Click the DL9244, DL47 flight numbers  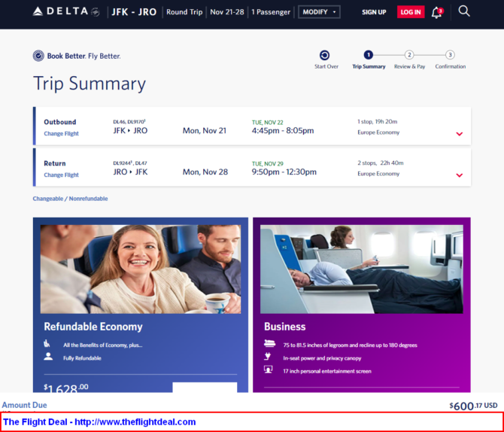point(130,163)
